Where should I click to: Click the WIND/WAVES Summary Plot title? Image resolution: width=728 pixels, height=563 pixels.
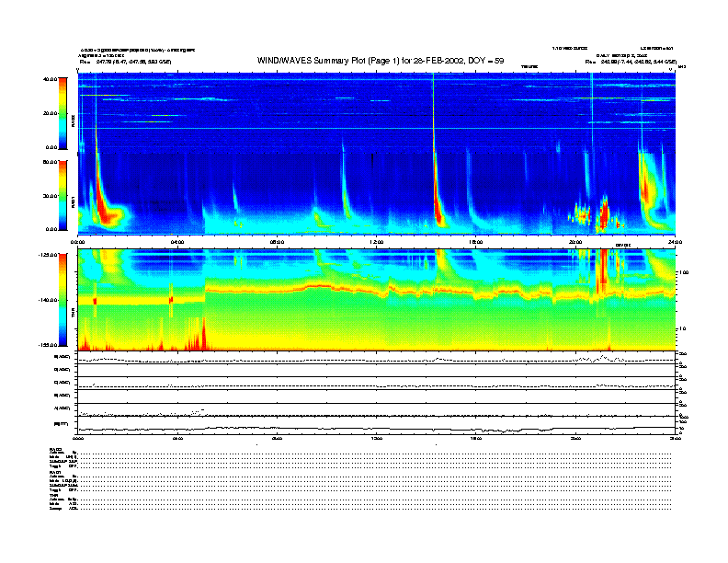pos(381,60)
